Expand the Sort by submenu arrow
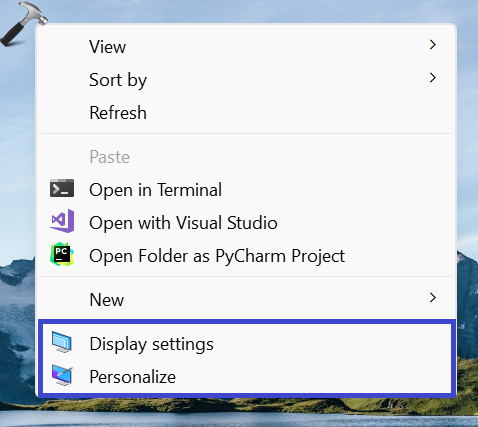The width and height of the screenshot is (478, 427). pos(433,78)
